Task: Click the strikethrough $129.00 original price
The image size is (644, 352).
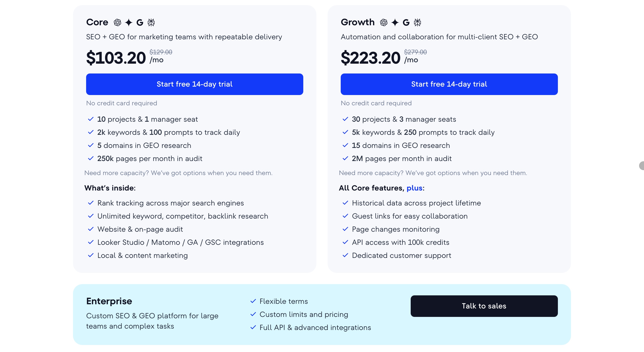Action: tap(161, 52)
